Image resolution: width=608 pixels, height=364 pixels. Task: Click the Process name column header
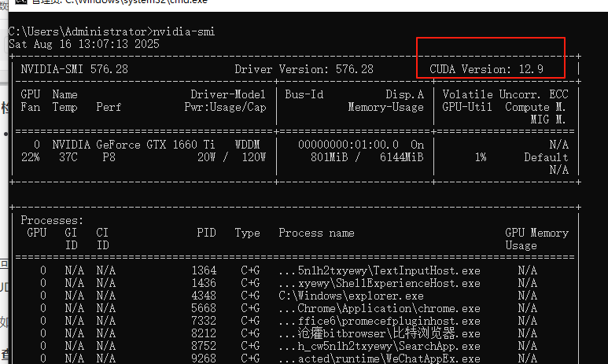pyautogui.click(x=316, y=233)
